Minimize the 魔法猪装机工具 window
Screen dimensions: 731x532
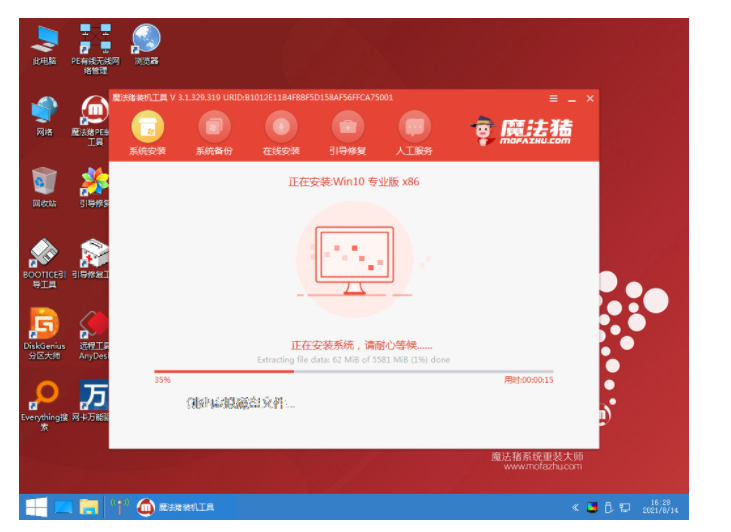[x=572, y=99]
